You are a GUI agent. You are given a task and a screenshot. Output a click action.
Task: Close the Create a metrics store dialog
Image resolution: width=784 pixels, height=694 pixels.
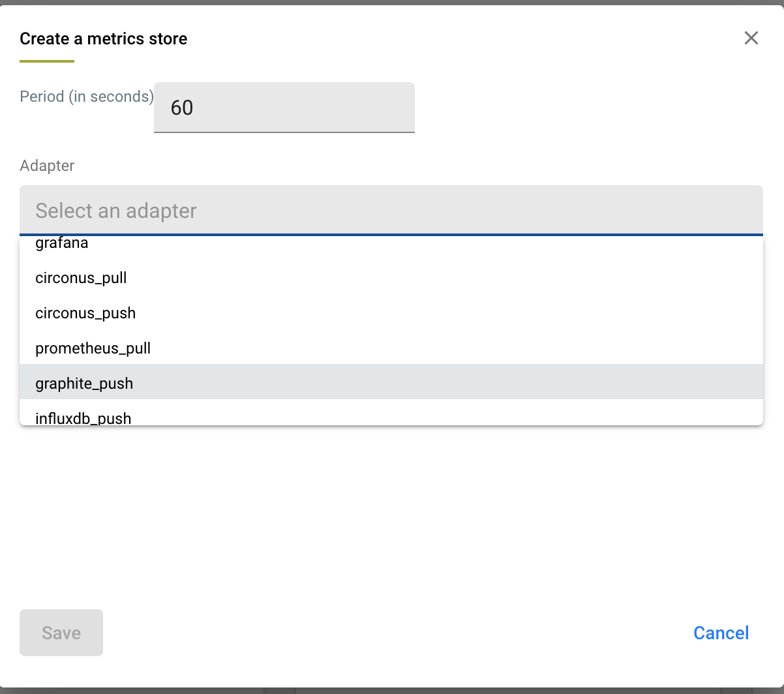click(751, 38)
